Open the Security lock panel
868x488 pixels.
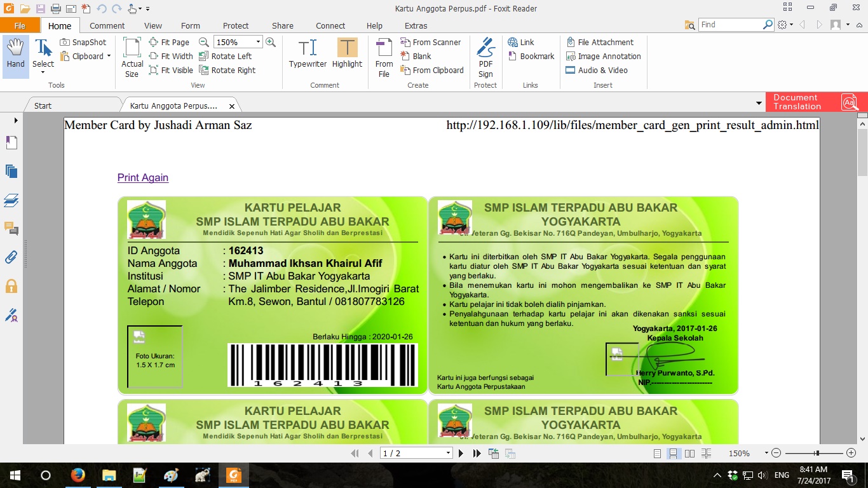coord(11,285)
